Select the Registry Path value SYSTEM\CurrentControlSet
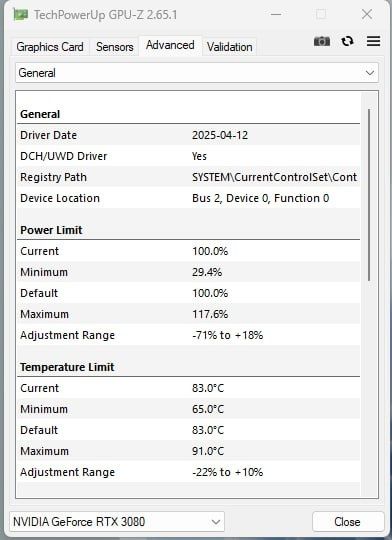This screenshot has width=392, height=540. (x=274, y=177)
